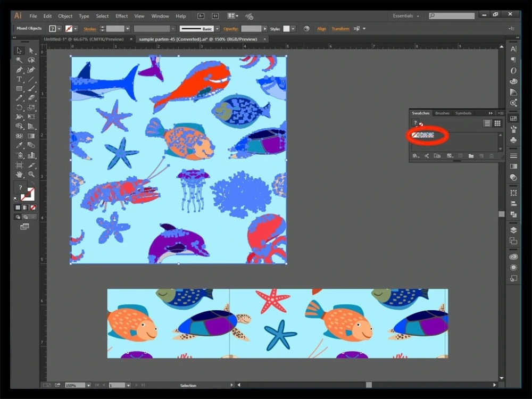Switch Swatches panel to thumbnail grid view
532x399 pixels.
pyautogui.click(x=497, y=123)
